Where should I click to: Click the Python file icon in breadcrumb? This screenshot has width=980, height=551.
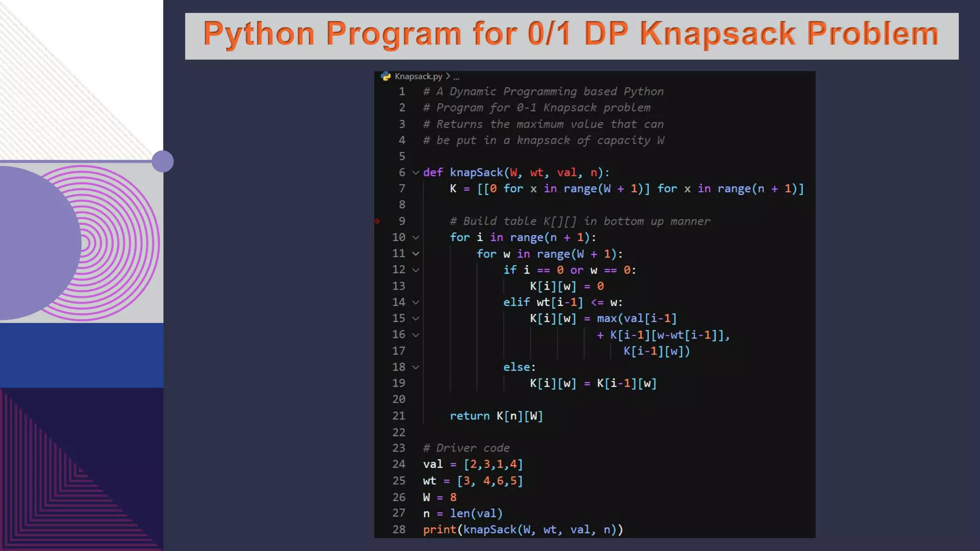[x=386, y=76]
